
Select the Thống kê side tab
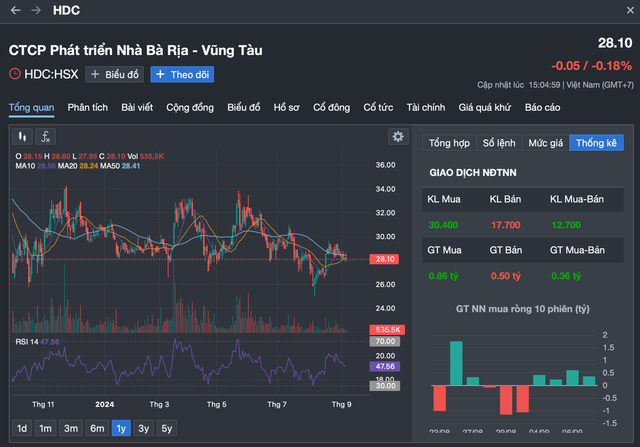[596, 143]
